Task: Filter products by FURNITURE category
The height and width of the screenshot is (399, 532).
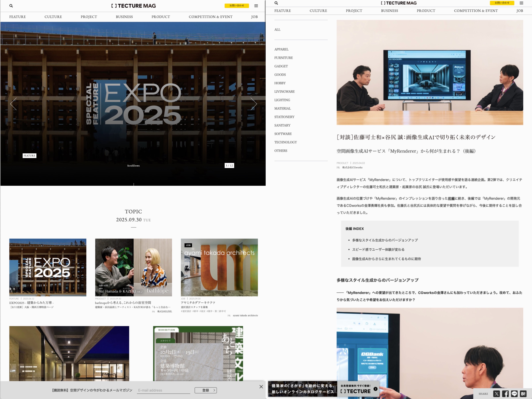Action: click(x=283, y=58)
